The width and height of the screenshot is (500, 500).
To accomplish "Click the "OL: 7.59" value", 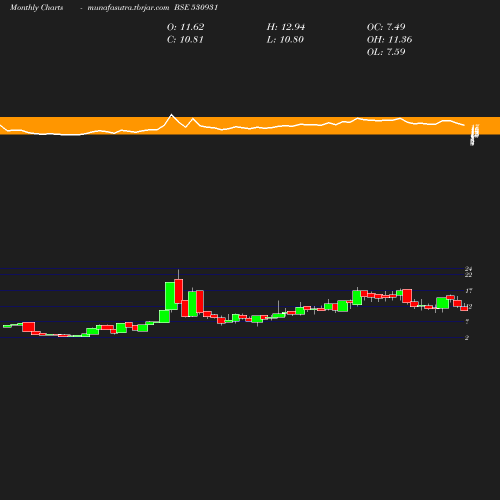I will pyautogui.click(x=386, y=52).
